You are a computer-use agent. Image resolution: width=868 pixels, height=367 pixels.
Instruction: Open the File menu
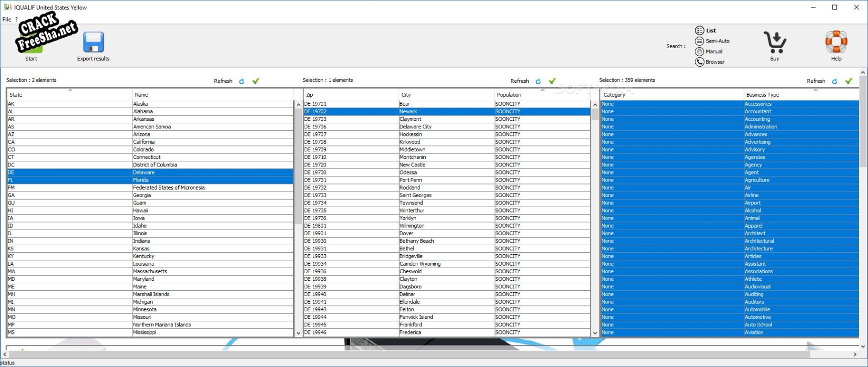click(7, 20)
